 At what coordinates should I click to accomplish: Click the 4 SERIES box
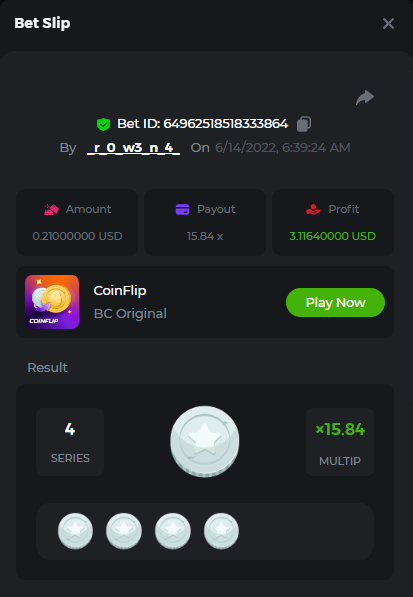tap(70, 442)
